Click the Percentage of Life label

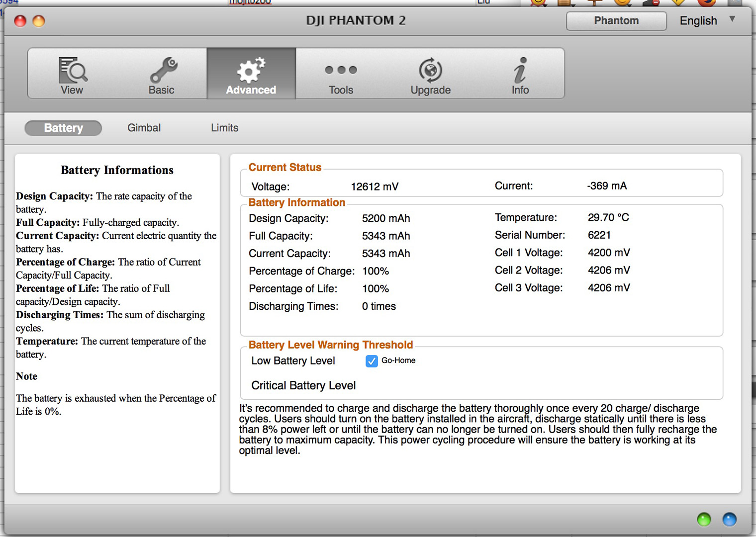(x=293, y=289)
